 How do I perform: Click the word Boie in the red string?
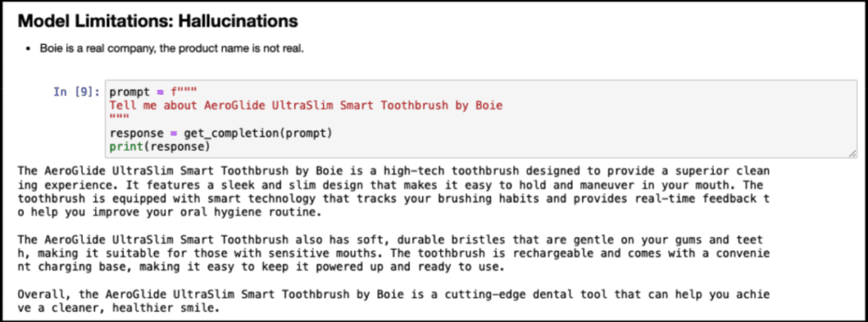click(x=489, y=106)
